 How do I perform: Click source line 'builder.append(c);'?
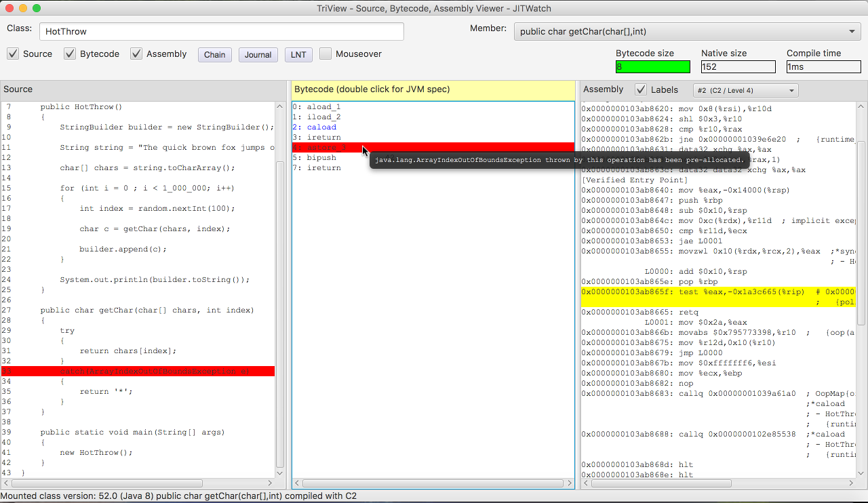tap(123, 249)
